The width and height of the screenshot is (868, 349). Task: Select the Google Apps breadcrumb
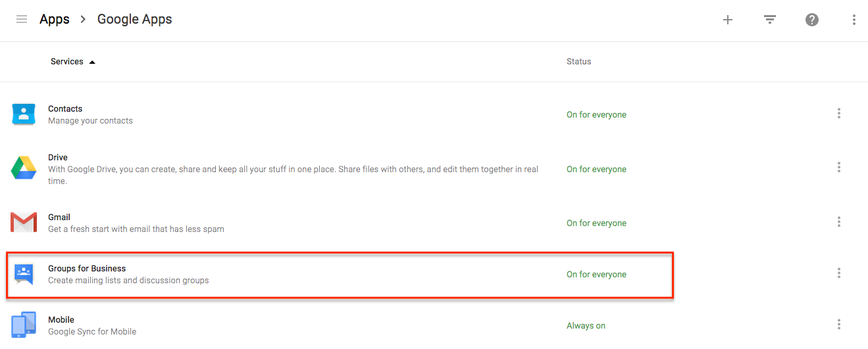tap(135, 20)
